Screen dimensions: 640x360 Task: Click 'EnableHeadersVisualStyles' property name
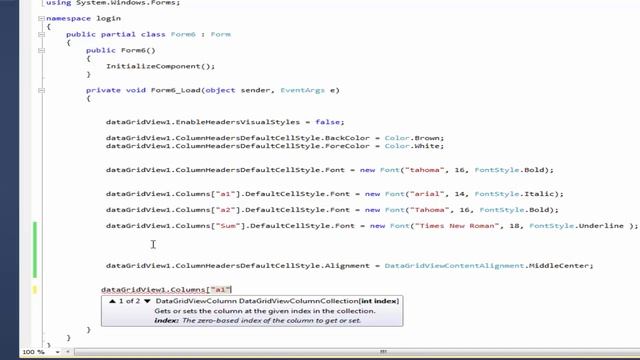click(x=237, y=122)
